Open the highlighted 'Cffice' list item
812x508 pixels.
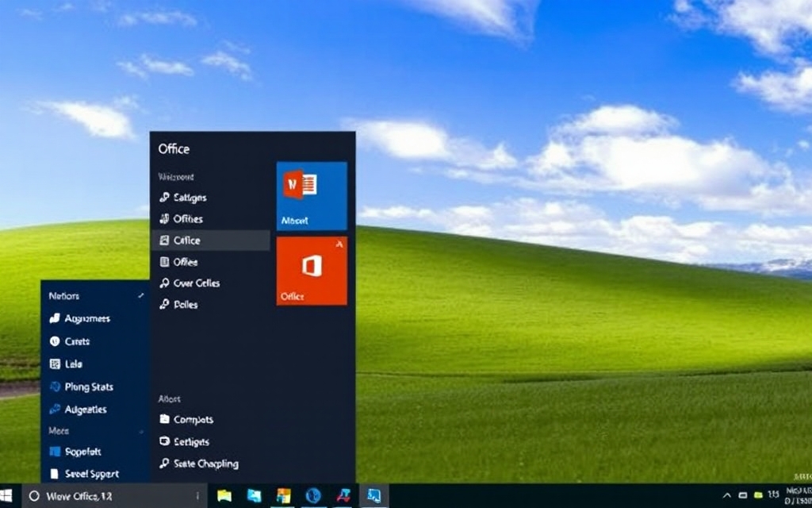[211, 241]
